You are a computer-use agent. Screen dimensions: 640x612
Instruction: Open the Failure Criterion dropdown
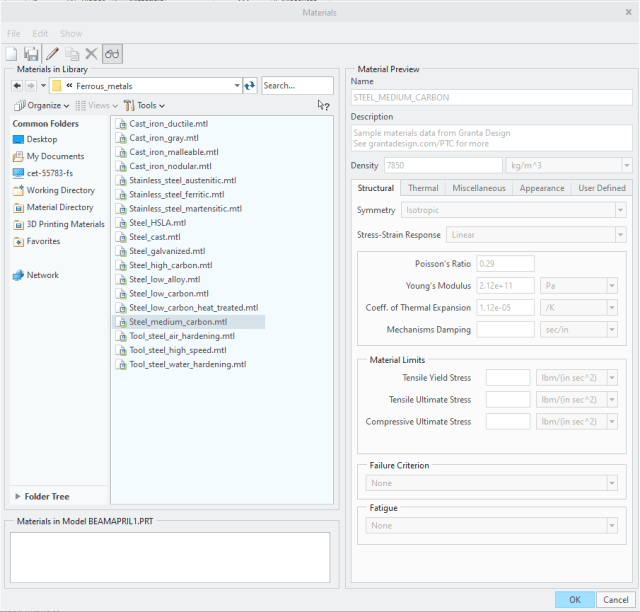612,483
